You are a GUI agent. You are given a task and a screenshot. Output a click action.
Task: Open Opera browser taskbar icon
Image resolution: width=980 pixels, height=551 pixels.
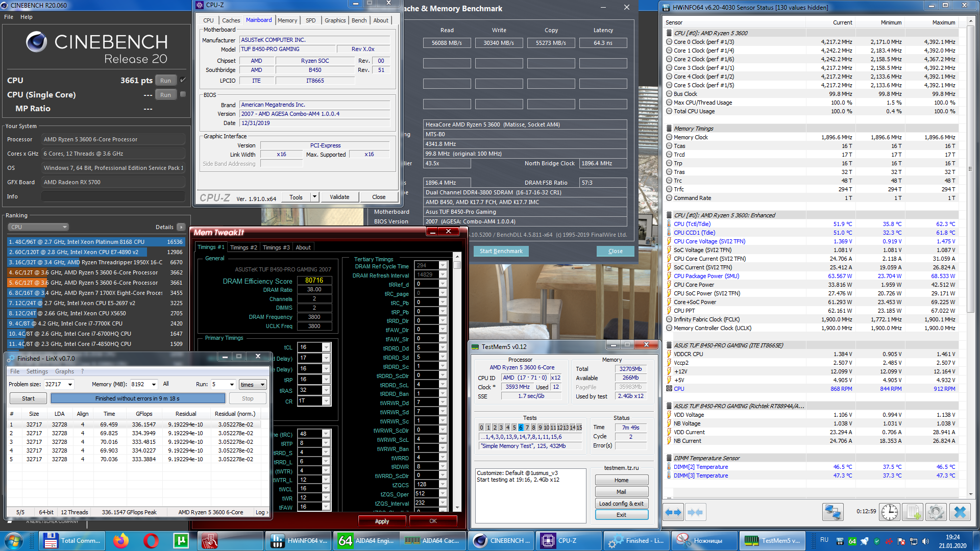coord(151,540)
